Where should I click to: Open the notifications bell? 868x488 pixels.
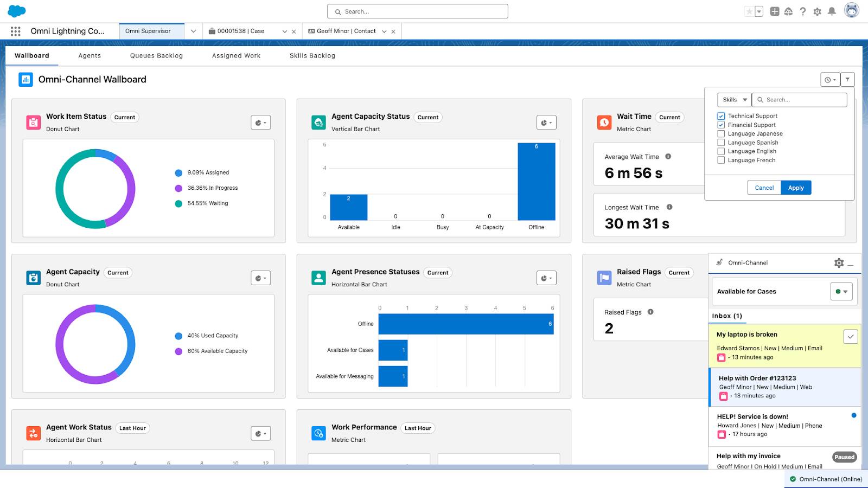tap(832, 11)
